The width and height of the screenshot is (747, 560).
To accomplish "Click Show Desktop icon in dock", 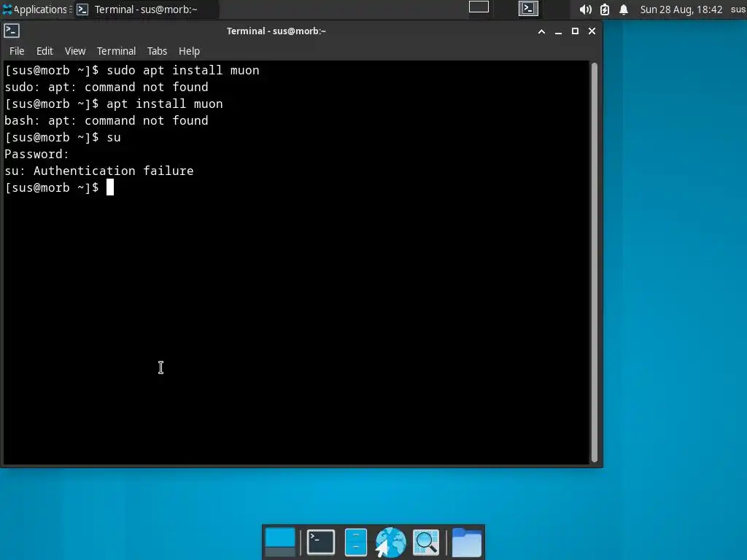I will point(280,542).
